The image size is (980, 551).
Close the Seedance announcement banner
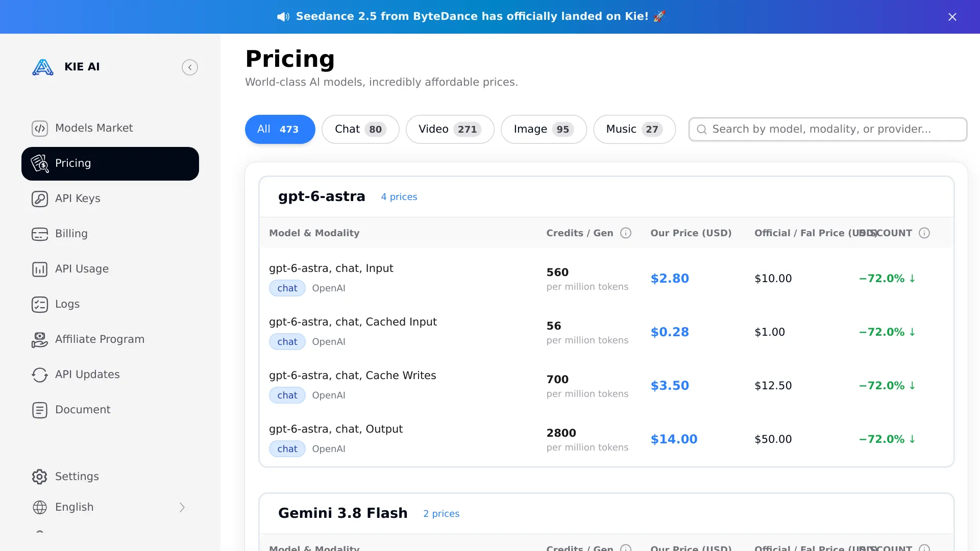tap(952, 17)
